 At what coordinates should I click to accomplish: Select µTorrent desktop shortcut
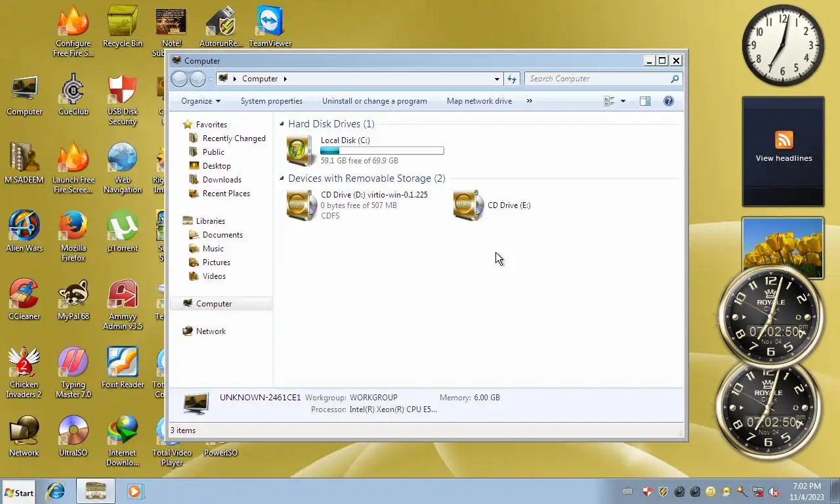coord(123,232)
